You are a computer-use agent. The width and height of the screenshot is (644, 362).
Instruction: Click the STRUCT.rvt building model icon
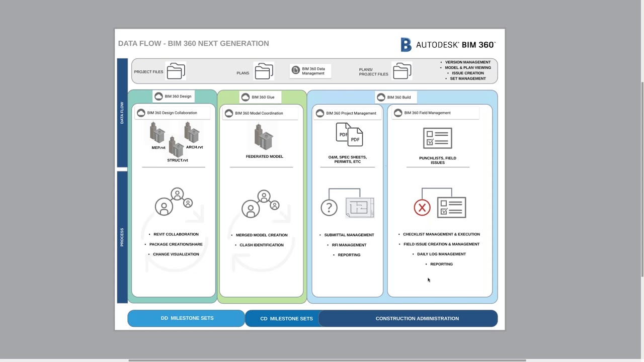point(176,146)
